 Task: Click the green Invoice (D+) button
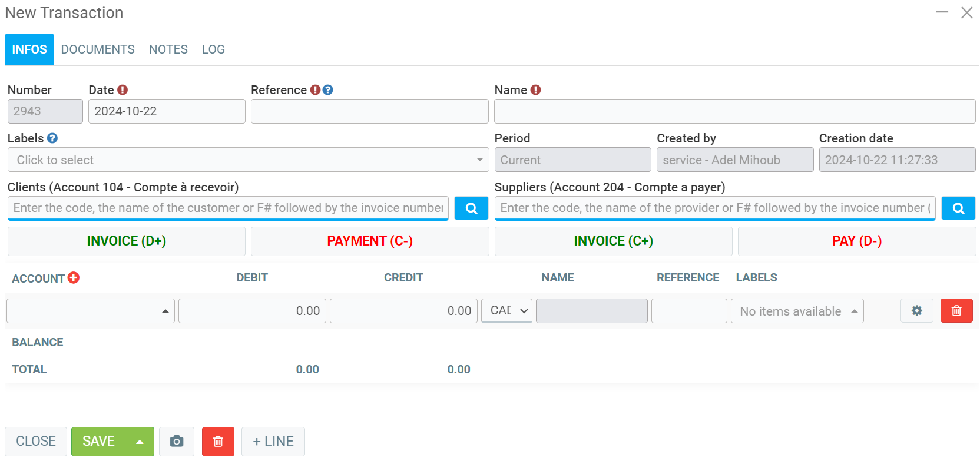pyautogui.click(x=127, y=241)
